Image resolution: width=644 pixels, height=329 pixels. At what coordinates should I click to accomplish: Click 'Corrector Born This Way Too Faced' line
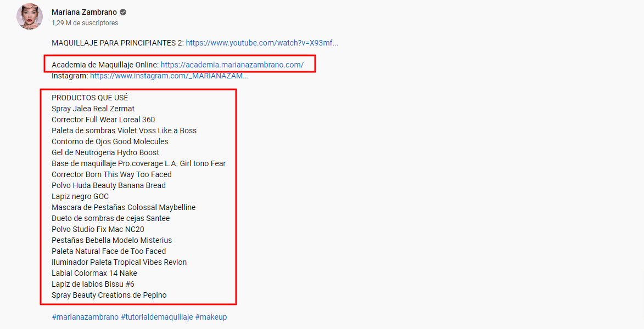[111, 174]
